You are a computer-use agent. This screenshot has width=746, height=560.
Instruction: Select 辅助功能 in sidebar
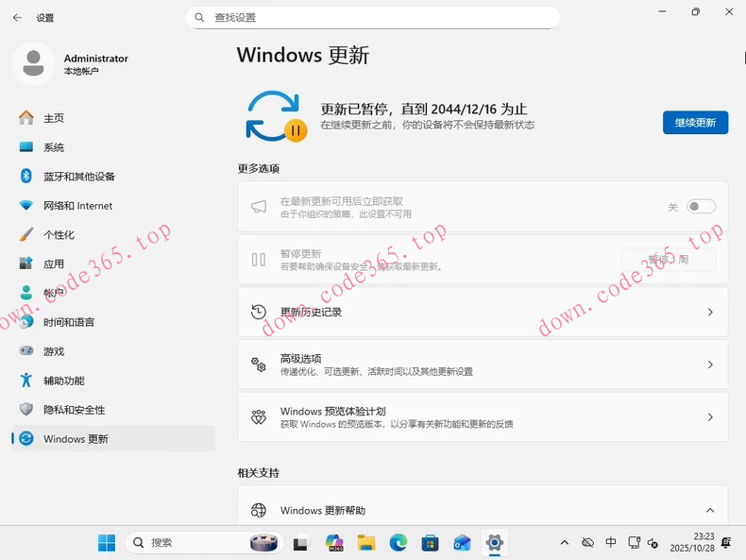pos(113,381)
